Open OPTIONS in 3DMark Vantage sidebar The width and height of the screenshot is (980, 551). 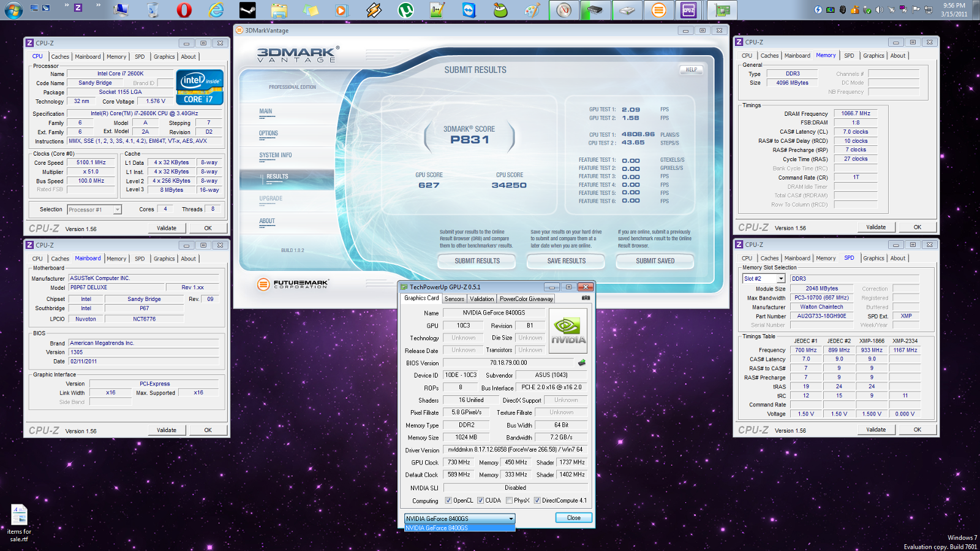click(268, 133)
